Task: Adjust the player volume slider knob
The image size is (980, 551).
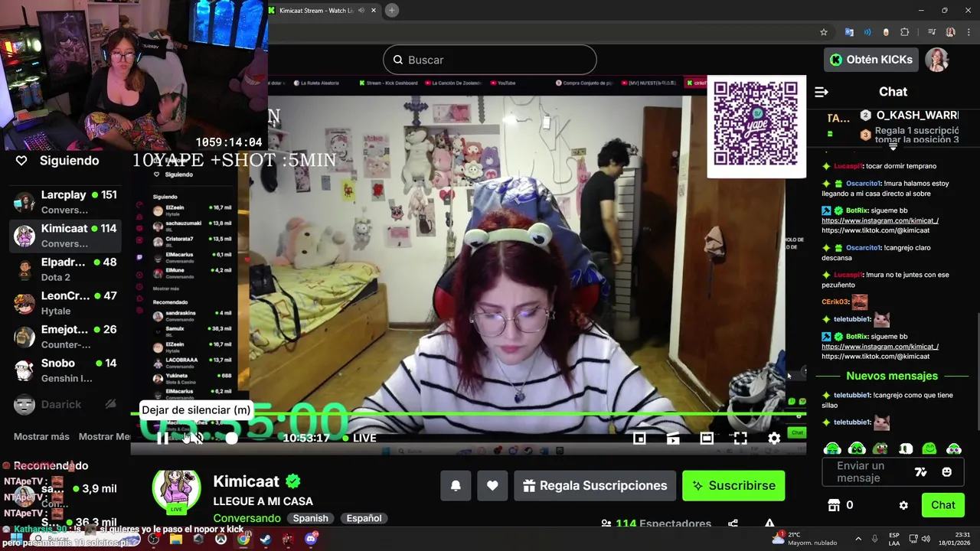Action: (231, 438)
